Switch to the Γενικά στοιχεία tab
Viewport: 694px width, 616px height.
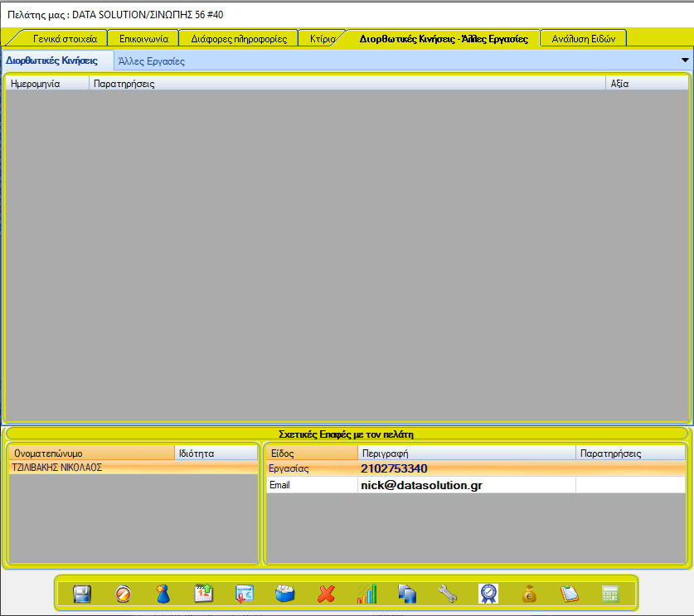coord(65,38)
